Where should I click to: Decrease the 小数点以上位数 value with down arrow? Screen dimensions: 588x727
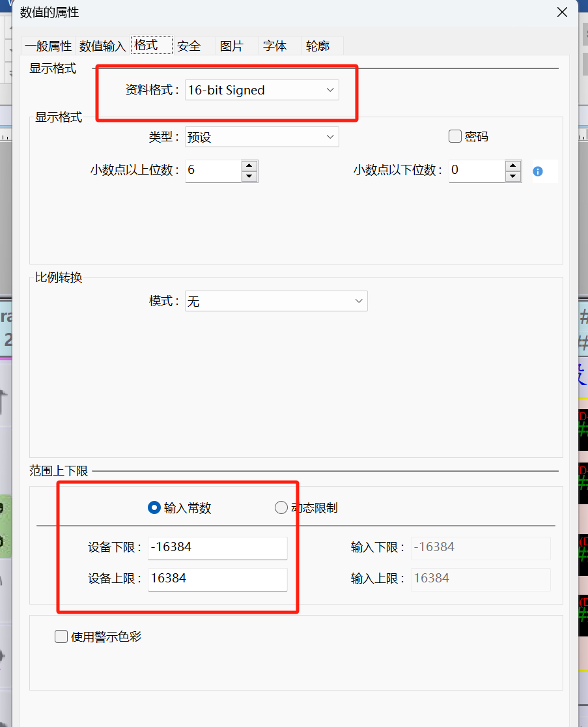point(249,177)
